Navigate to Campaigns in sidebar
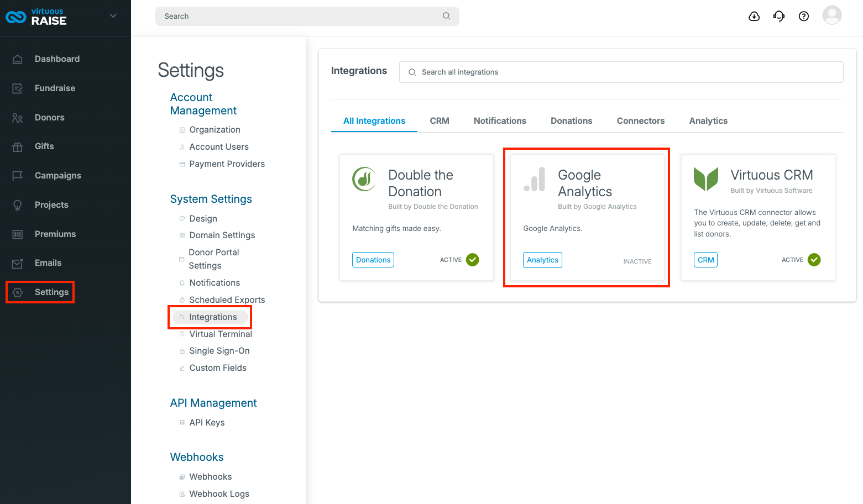 (58, 176)
